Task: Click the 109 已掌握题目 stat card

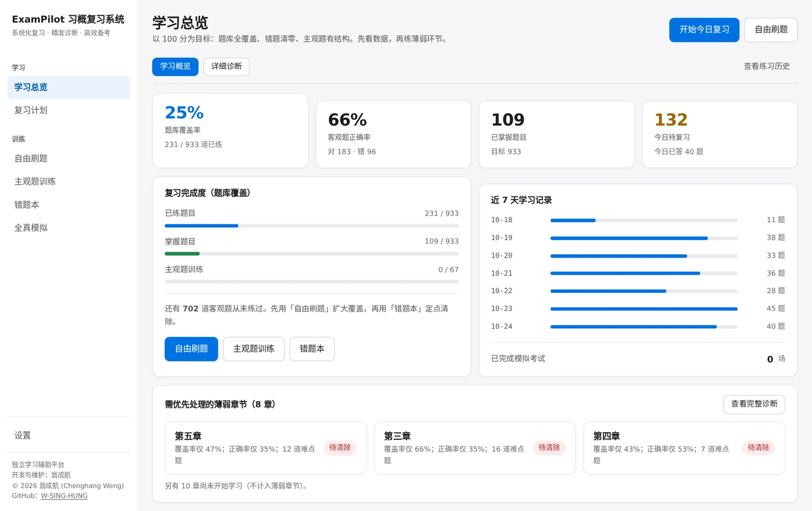Action: click(557, 135)
